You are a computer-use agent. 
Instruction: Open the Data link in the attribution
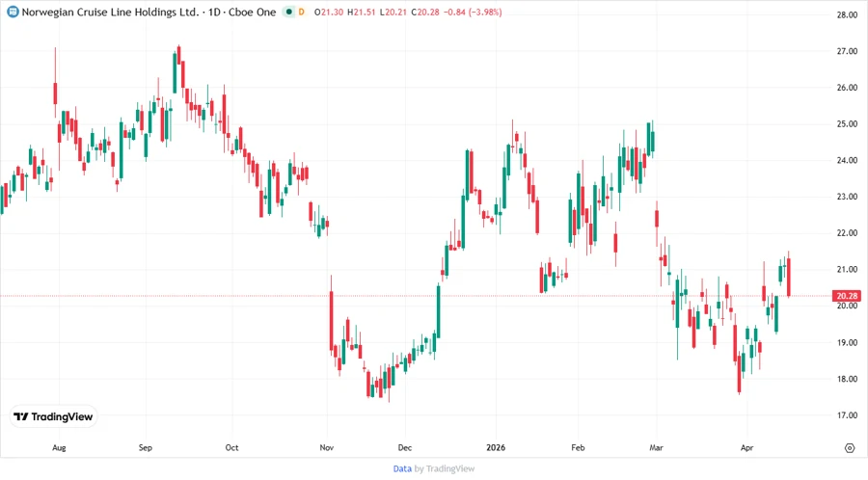[x=402, y=468]
